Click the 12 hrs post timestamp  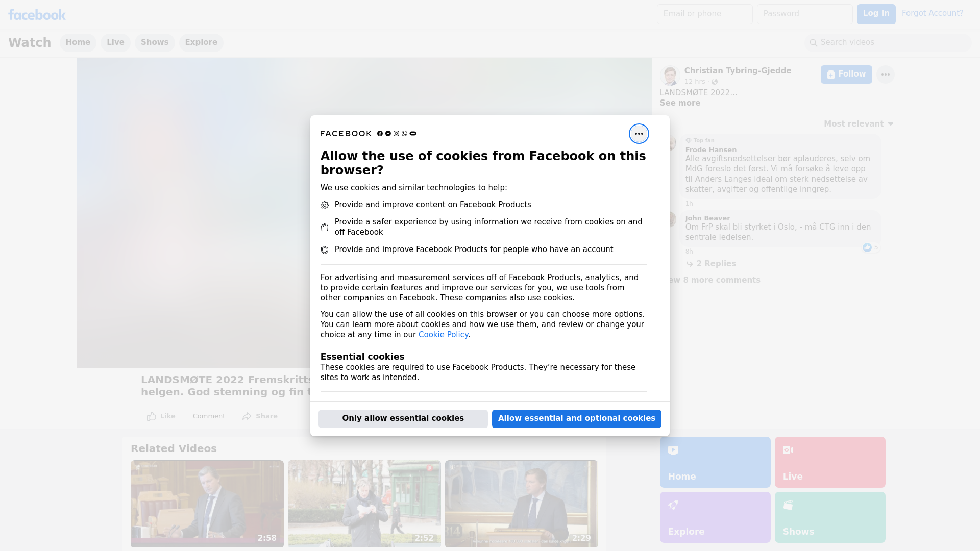coord(695,82)
